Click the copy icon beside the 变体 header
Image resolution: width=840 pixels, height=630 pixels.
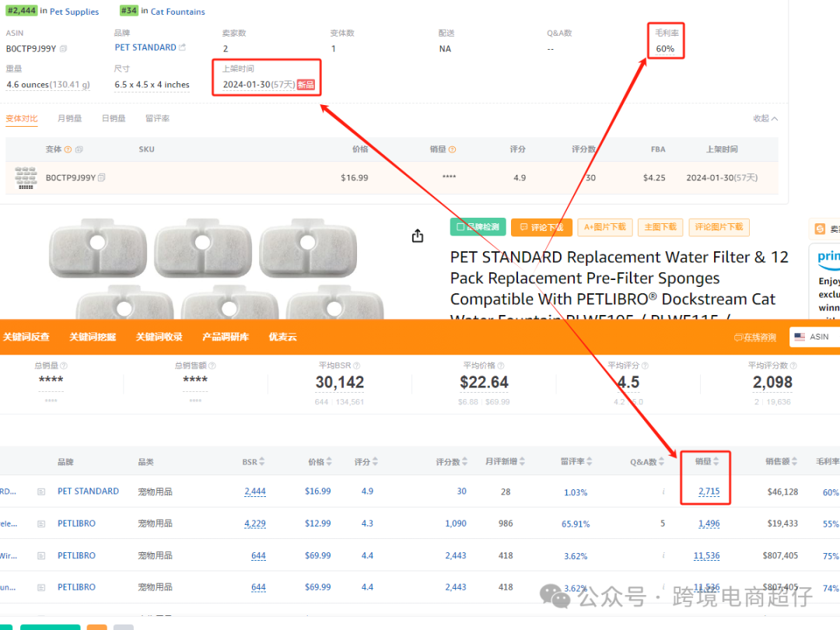79,149
